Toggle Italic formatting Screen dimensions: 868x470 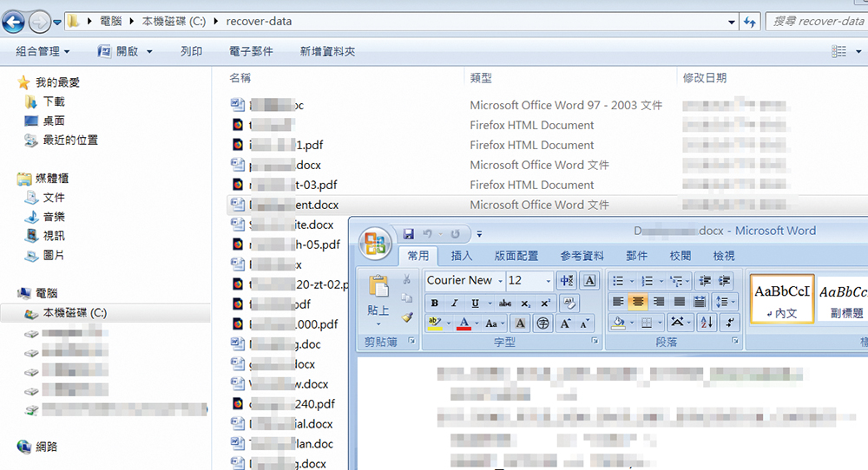click(454, 303)
